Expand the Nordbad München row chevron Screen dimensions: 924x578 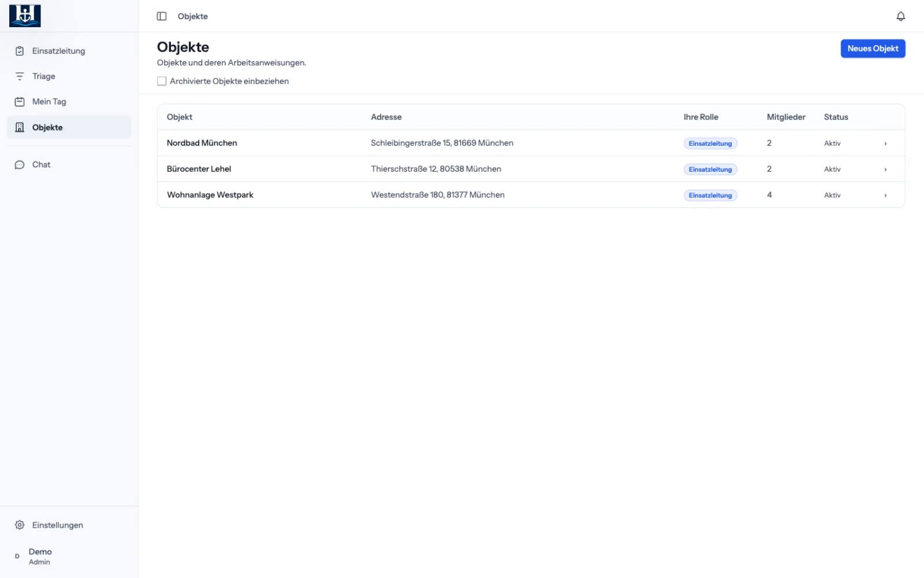point(885,143)
